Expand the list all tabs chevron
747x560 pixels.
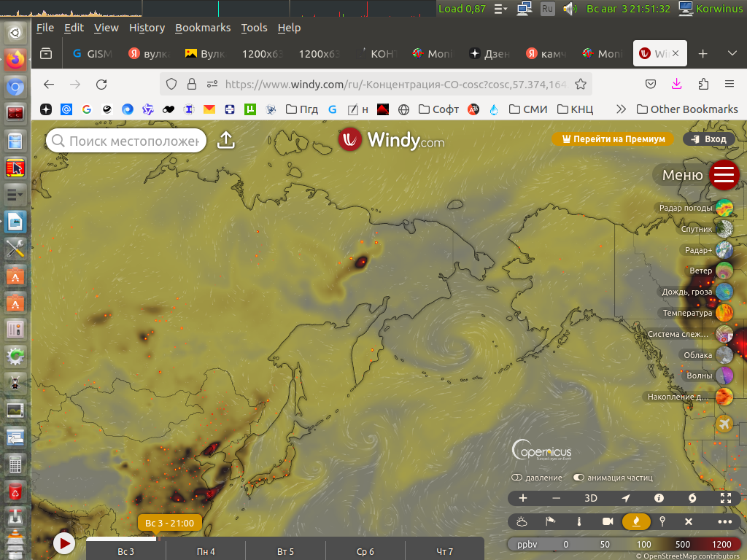coord(732,53)
